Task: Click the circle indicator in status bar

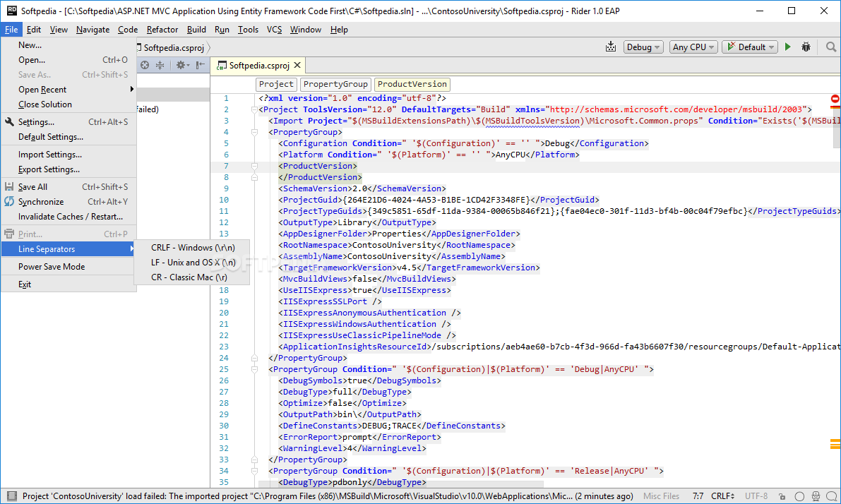Action: [x=799, y=496]
